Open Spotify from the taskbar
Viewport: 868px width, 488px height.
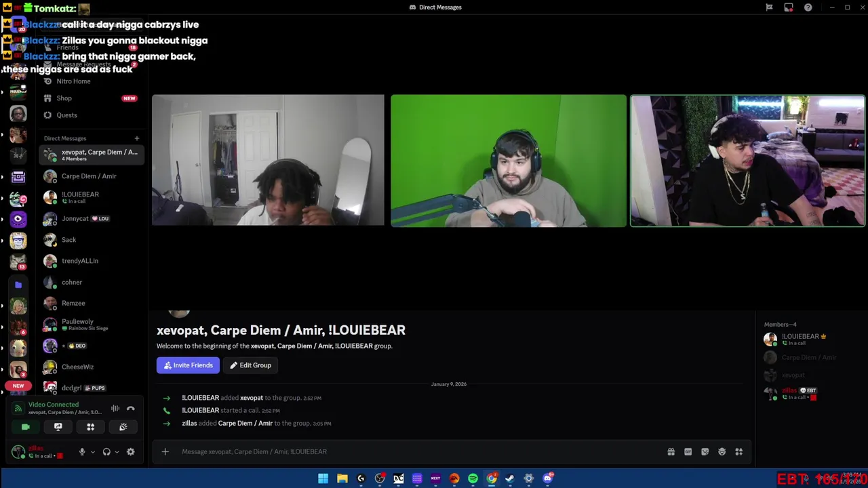pyautogui.click(x=473, y=479)
